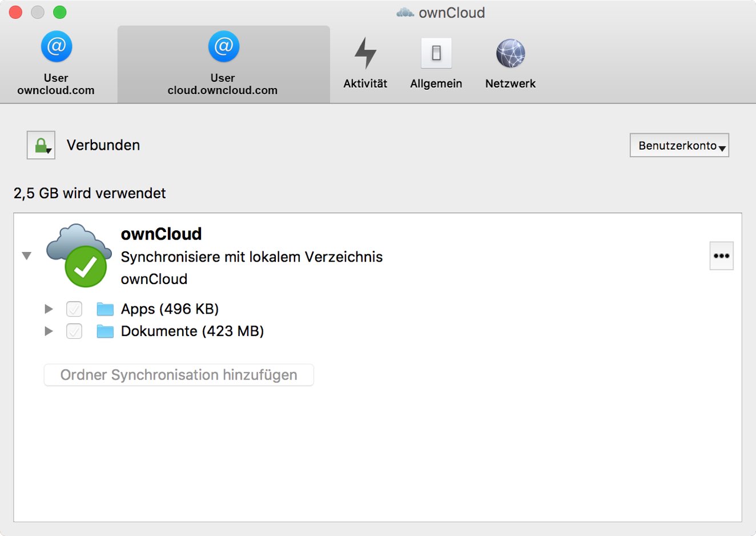Open the Benutzerkonto dropdown
756x536 pixels.
click(x=679, y=145)
